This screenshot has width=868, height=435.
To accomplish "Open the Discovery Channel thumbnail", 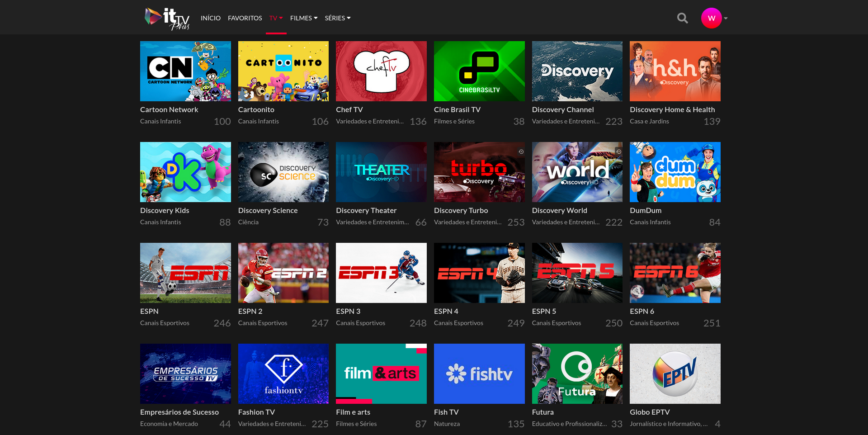I will tap(577, 71).
